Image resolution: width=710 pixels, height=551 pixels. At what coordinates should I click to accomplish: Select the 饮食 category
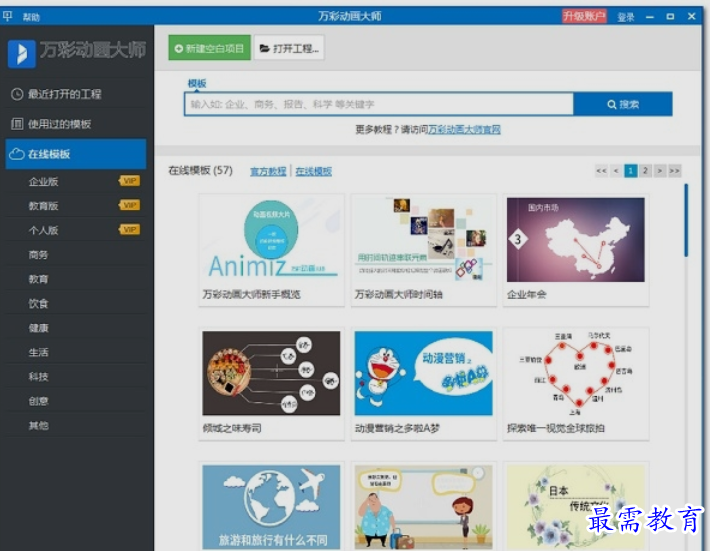(x=38, y=303)
